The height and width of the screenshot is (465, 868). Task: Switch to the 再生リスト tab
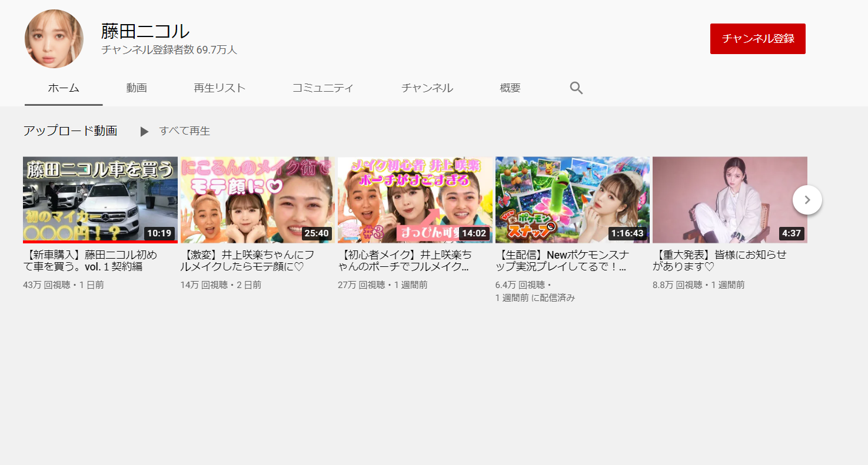[220, 88]
